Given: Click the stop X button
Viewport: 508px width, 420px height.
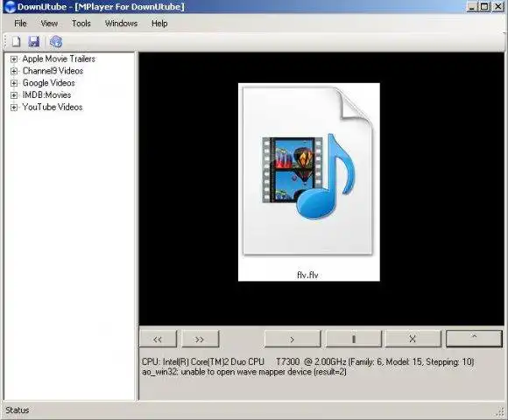Looking at the screenshot, I should (413, 339).
